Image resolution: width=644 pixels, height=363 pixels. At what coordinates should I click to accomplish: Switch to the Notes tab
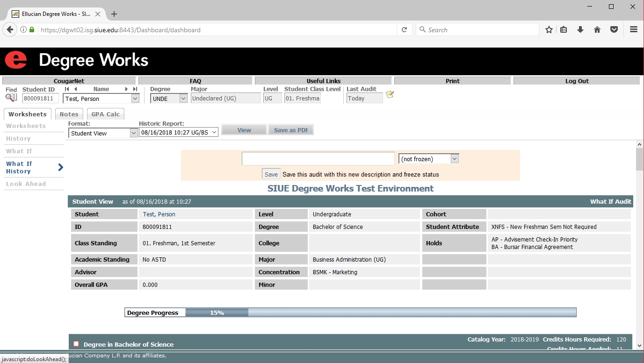tap(69, 114)
